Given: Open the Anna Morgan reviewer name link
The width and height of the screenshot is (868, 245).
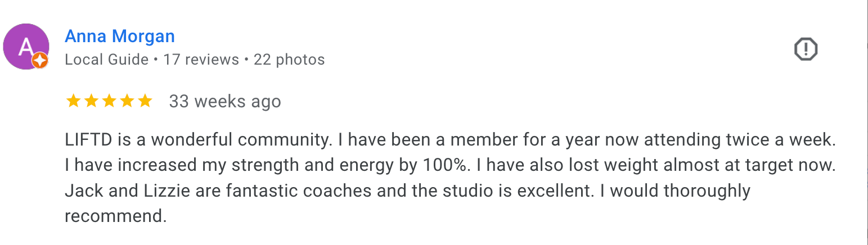Looking at the screenshot, I should click(x=120, y=37).
